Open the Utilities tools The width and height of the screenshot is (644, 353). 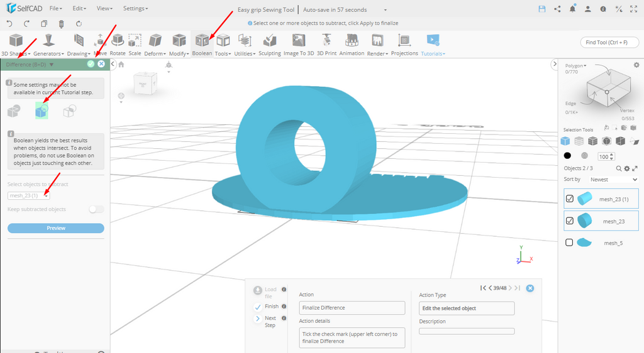tap(245, 45)
